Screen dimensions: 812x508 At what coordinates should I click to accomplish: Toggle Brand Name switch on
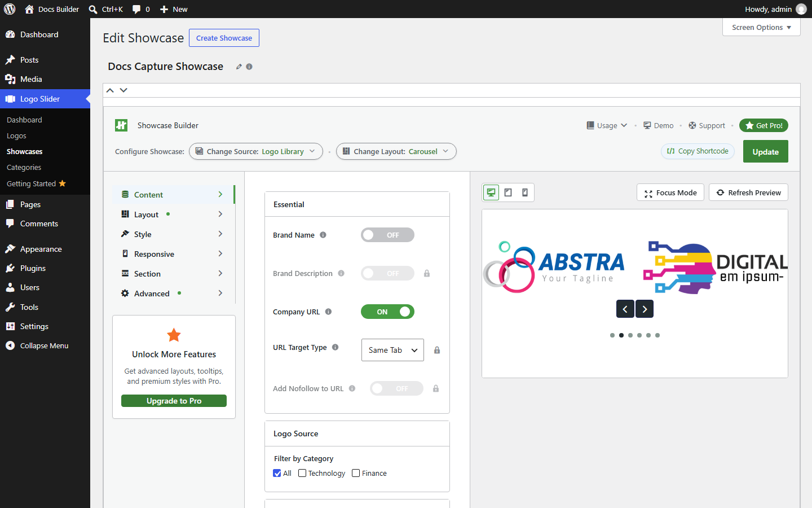pyautogui.click(x=387, y=235)
